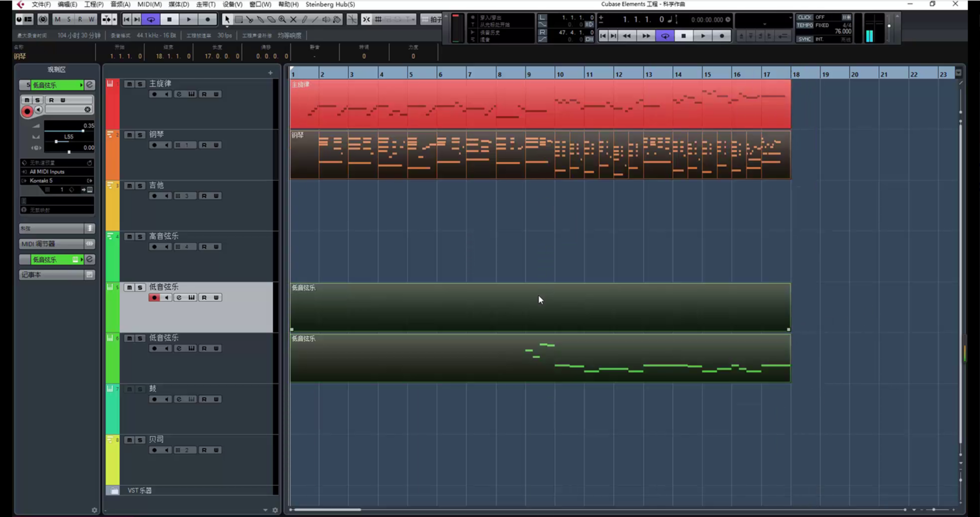The height and width of the screenshot is (517, 980).
Task: Open the MIDI(M) menu
Action: pyautogui.click(x=150, y=4)
